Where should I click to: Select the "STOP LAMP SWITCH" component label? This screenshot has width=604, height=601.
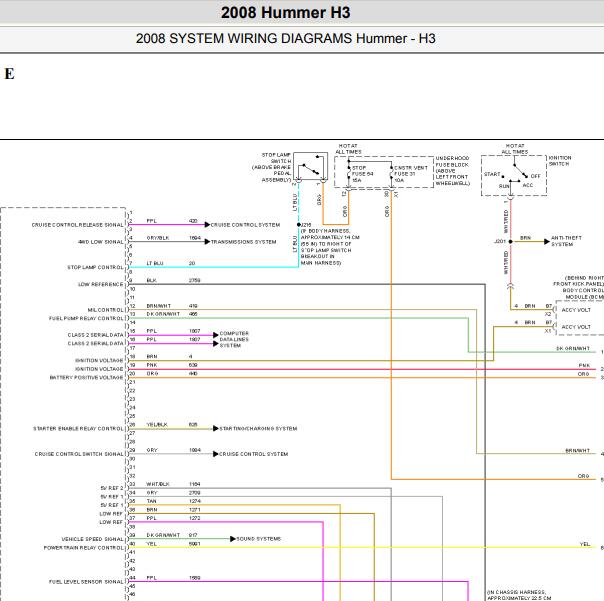coord(272,167)
